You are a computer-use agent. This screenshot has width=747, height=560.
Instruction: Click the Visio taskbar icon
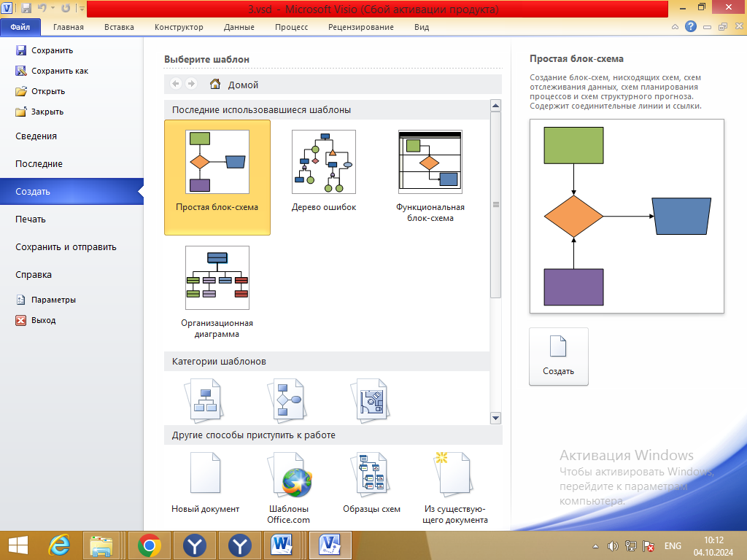coord(330,545)
